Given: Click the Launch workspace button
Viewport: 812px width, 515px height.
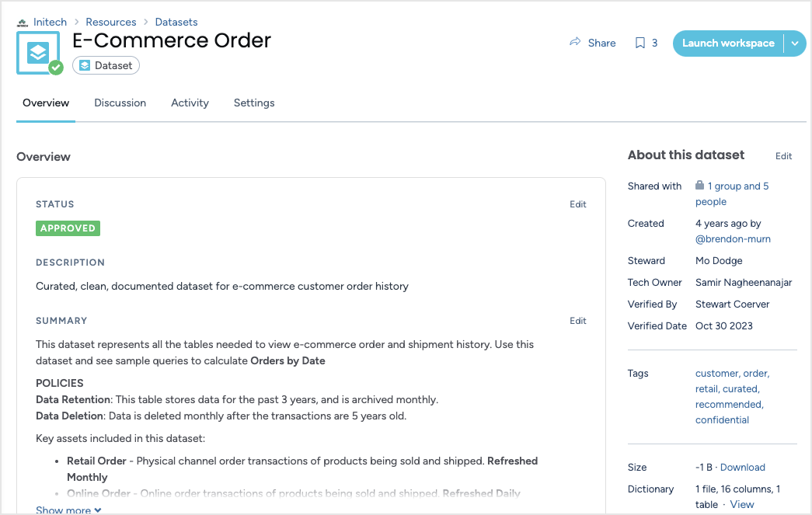Looking at the screenshot, I should click(x=728, y=43).
